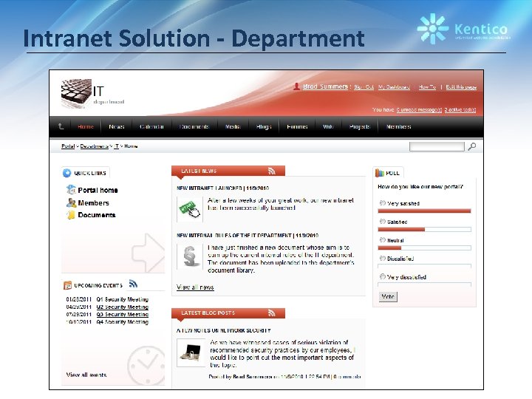Open the Q4 Security Meeting event
This screenshot has width=532, height=399.
tap(123, 321)
